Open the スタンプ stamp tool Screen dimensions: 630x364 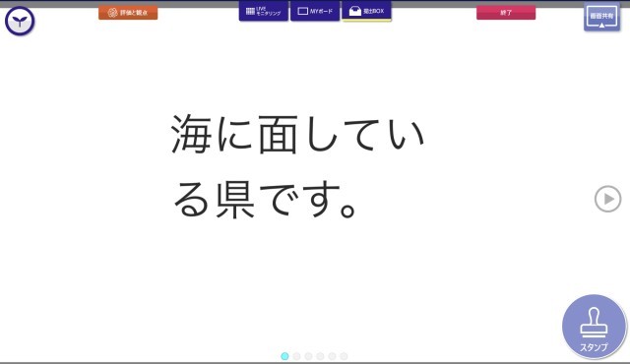pos(594,327)
